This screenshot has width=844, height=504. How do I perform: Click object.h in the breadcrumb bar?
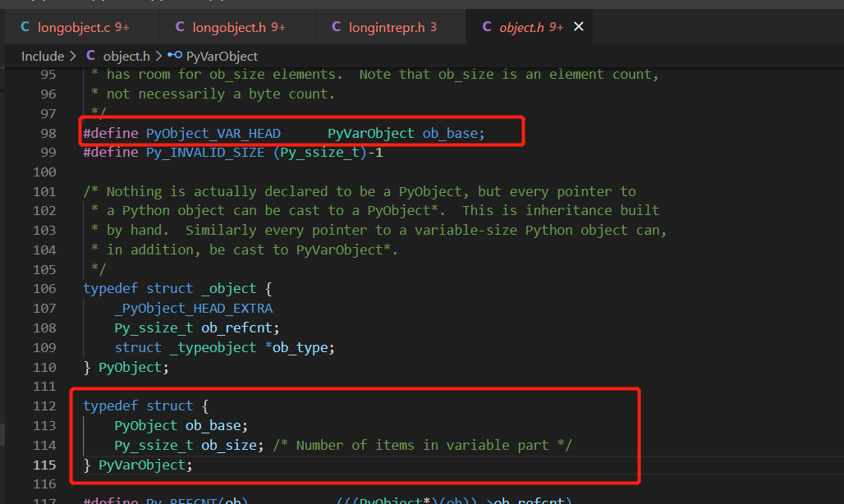(x=127, y=56)
